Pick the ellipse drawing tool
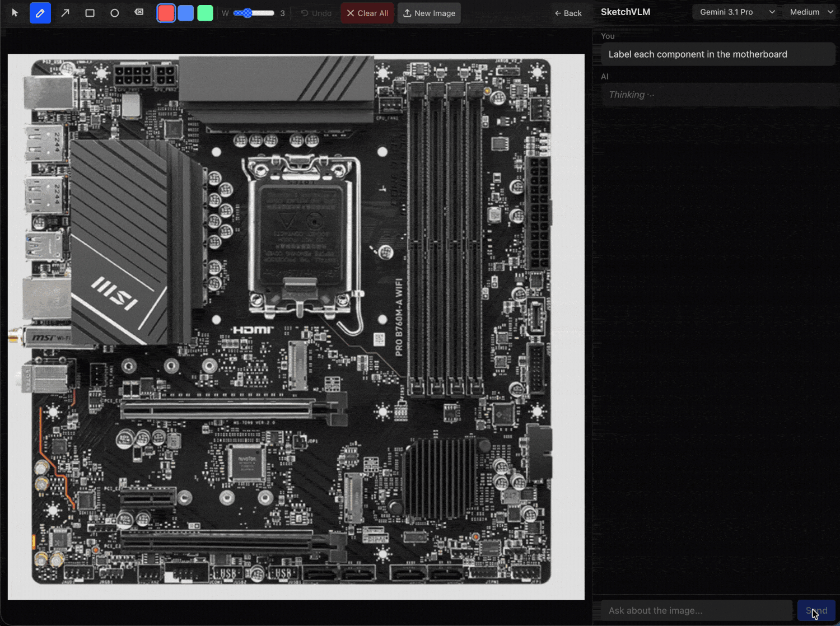Screen dimensions: 840x626 point(114,12)
